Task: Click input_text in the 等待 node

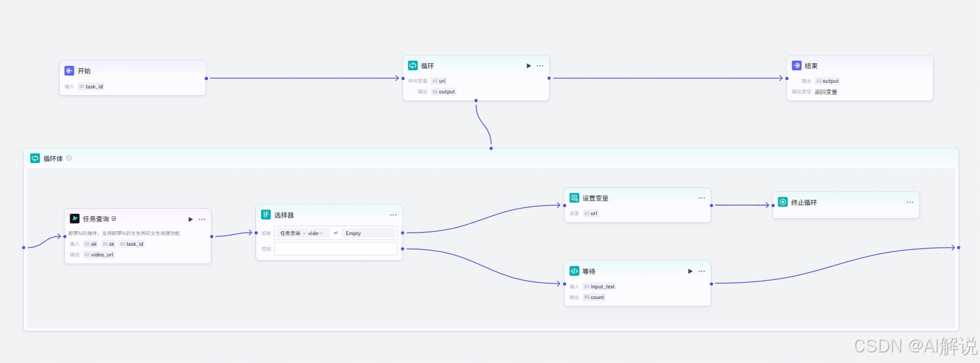Action: click(599, 287)
